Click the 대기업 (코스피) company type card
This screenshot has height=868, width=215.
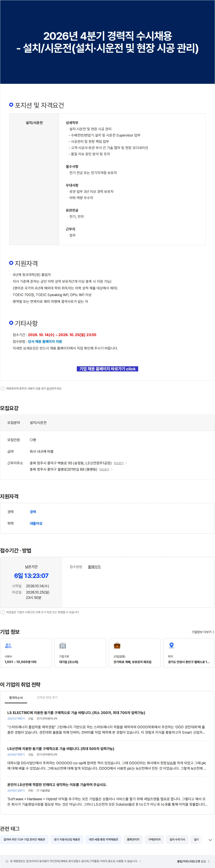(x=80, y=653)
